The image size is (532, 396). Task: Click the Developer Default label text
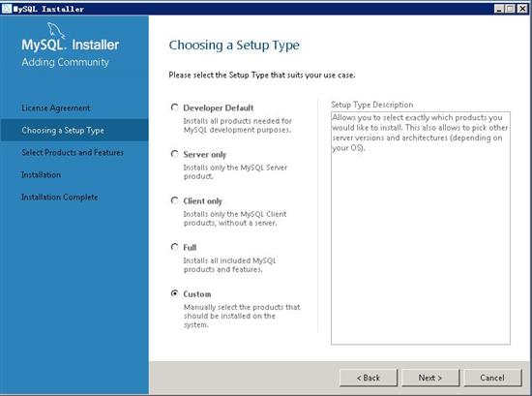pyautogui.click(x=219, y=107)
